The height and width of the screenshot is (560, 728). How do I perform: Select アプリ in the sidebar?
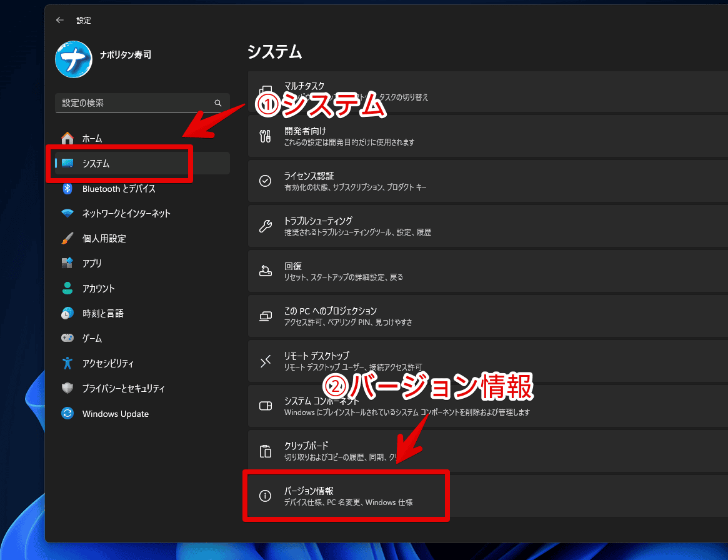(142, 263)
